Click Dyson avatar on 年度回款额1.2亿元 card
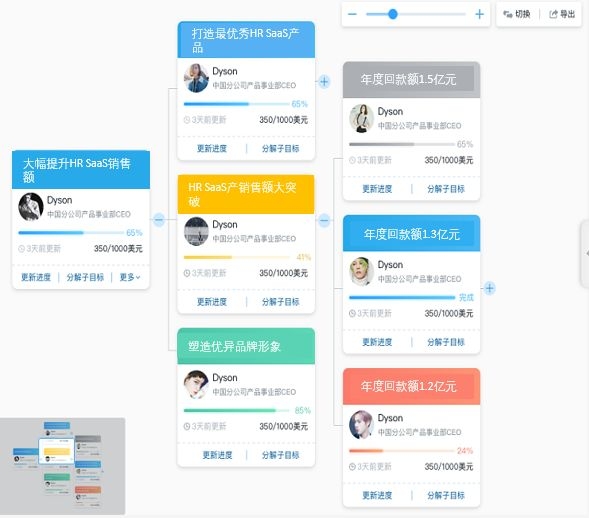The image size is (589, 518). point(361,424)
